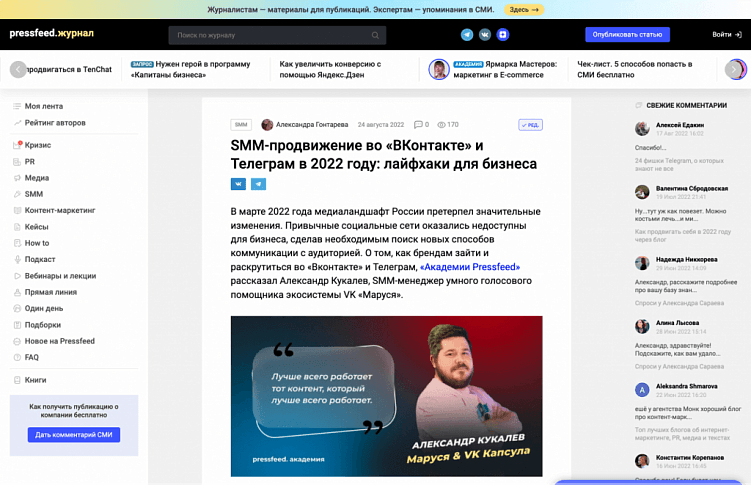Click the search magnifier icon
751x485 pixels.
pos(375,35)
